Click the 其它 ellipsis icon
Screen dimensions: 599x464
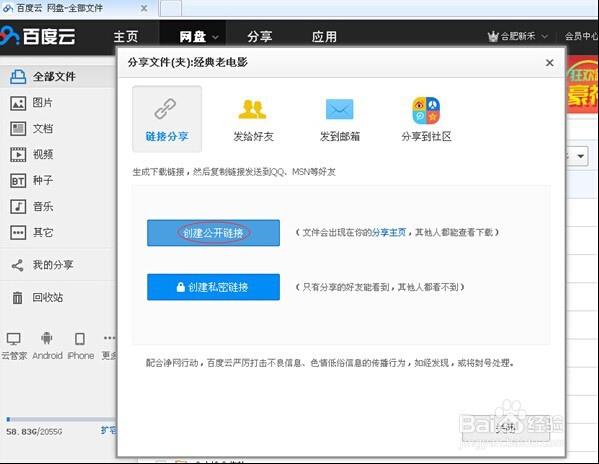18,233
